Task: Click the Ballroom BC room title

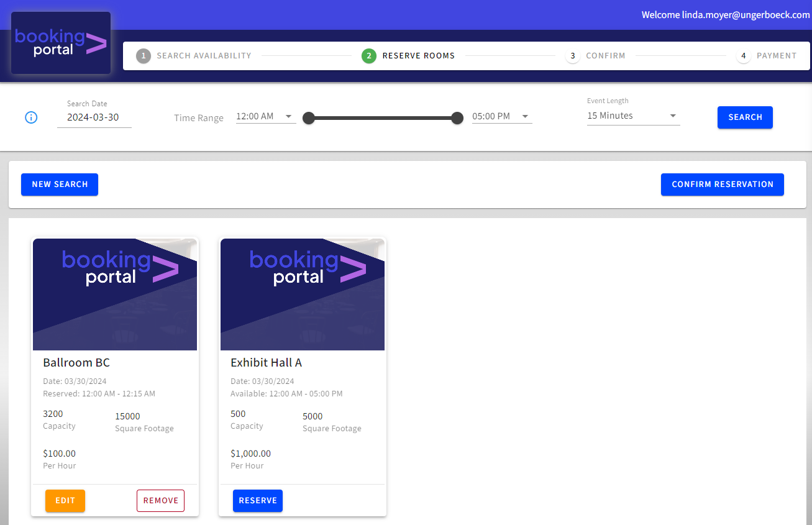Action: coord(76,363)
